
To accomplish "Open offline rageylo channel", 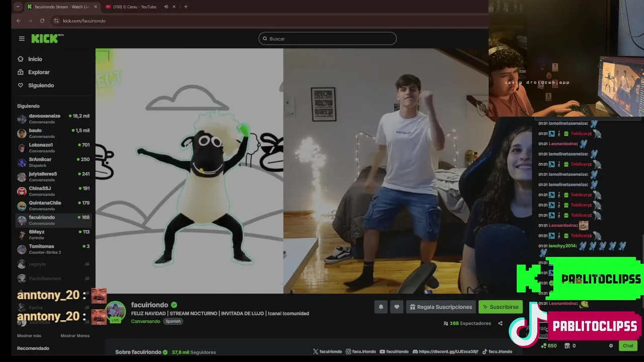I will coord(53,264).
